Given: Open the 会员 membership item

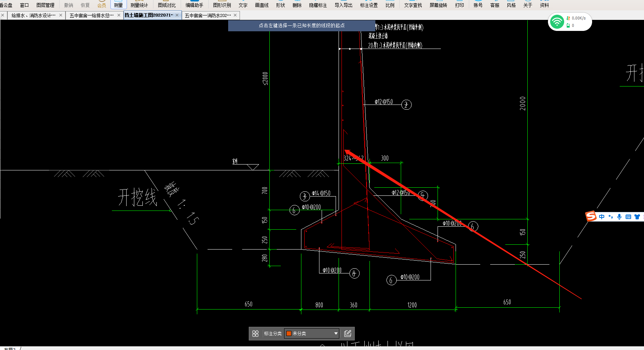Looking at the screenshot, I should pyautogui.click(x=102, y=5).
